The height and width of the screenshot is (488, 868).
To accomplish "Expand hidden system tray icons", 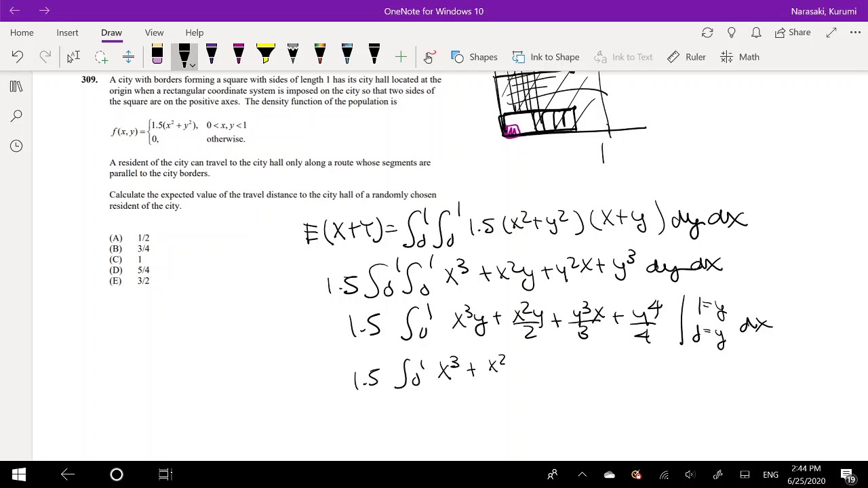I will coord(582,474).
